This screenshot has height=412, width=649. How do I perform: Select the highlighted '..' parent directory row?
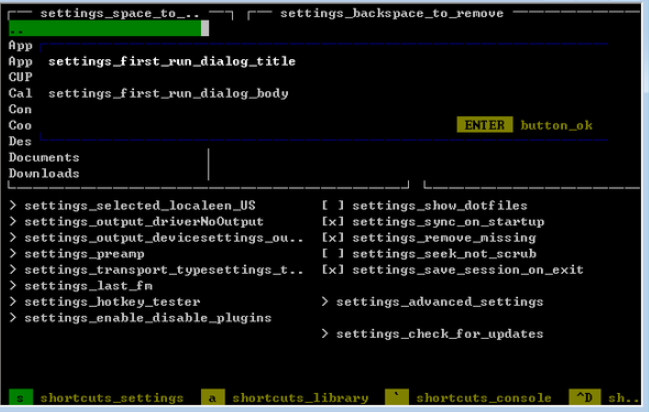coord(105,29)
